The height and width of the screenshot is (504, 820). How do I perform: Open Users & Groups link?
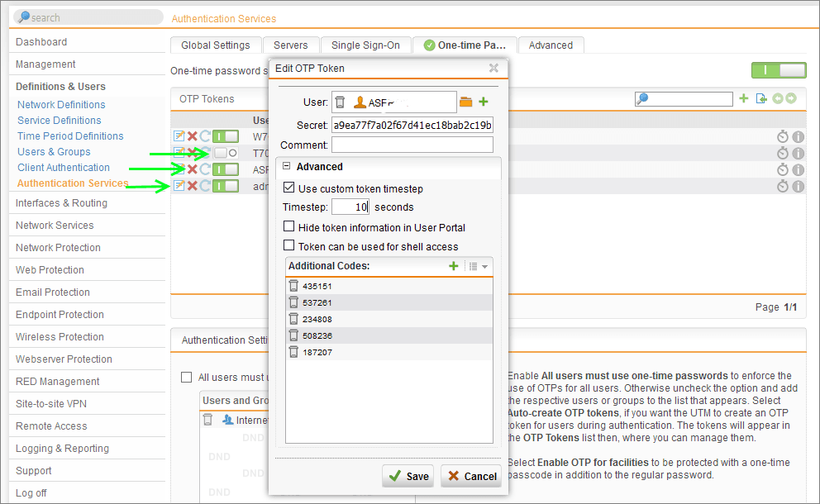(x=54, y=152)
